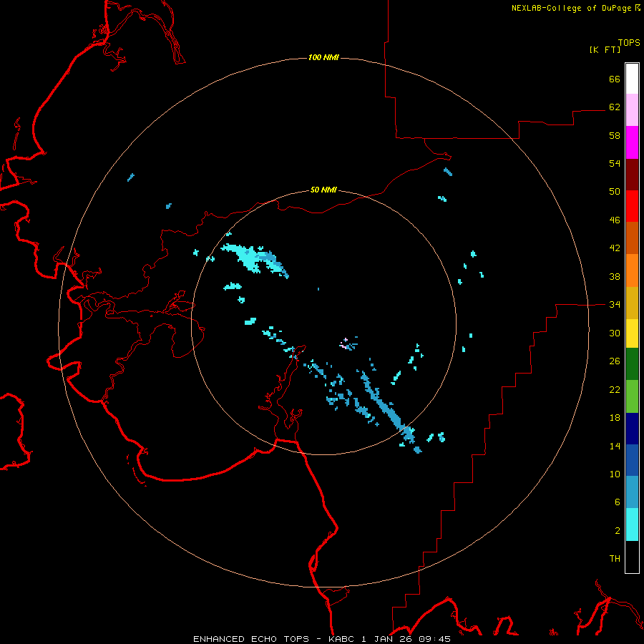The height and width of the screenshot is (644, 644).
Task: Click the 46 value on the legend
Action: (x=615, y=220)
